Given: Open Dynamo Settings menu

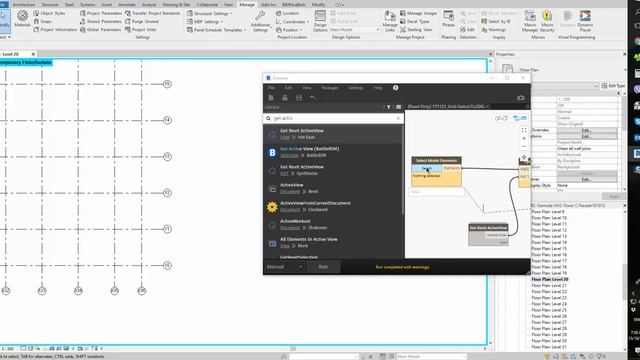Looking at the screenshot, I should [x=356, y=88].
